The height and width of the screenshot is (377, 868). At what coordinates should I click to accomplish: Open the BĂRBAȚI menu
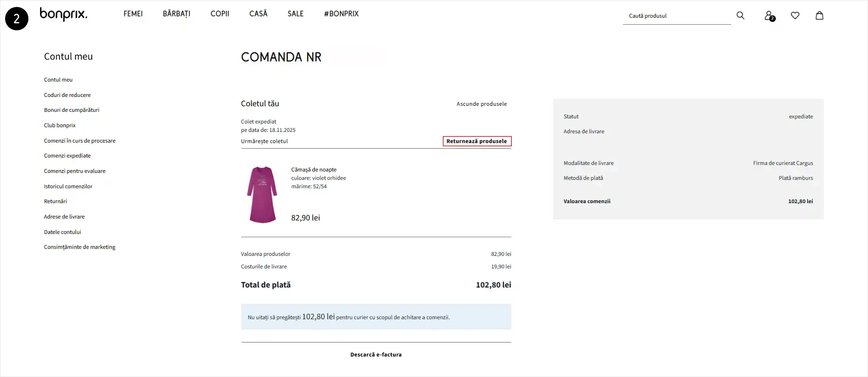pos(176,14)
